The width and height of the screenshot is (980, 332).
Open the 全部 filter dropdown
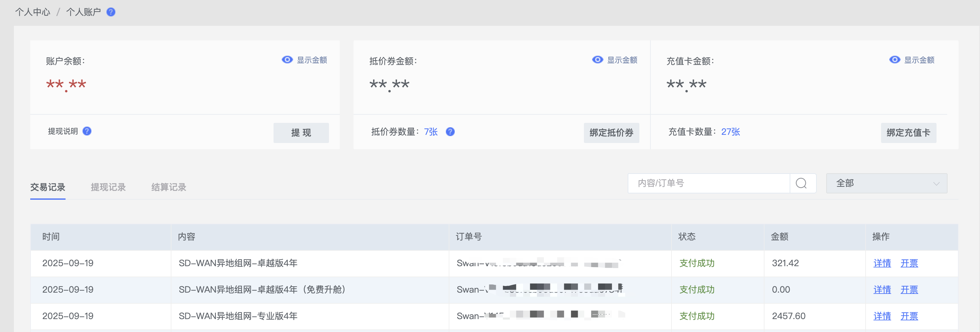click(886, 183)
